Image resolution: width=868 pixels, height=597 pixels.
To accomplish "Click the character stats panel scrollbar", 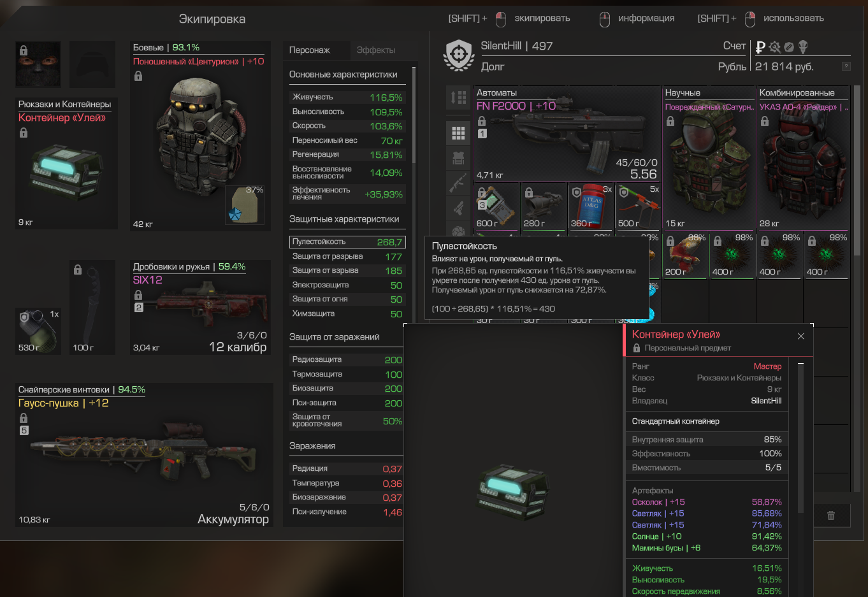I will tap(414, 115).
